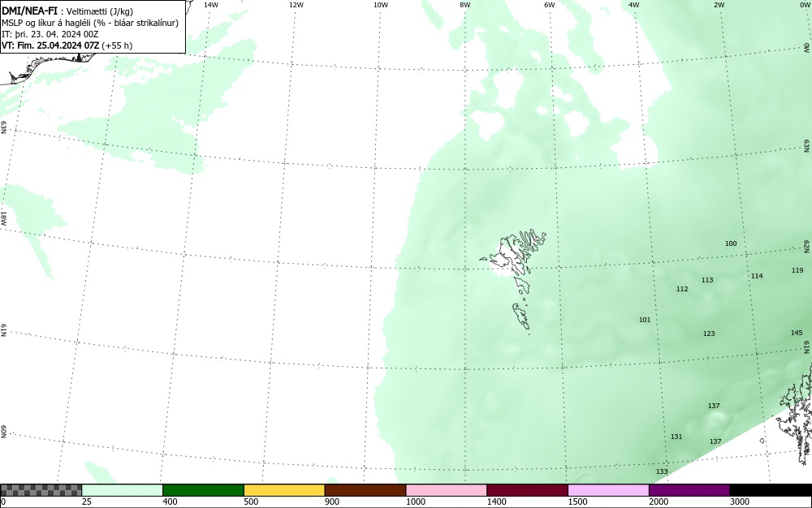Click the 'DMI/NEA-FI' title text
Image resolution: width=812 pixels, height=508 pixels.
(29, 11)
